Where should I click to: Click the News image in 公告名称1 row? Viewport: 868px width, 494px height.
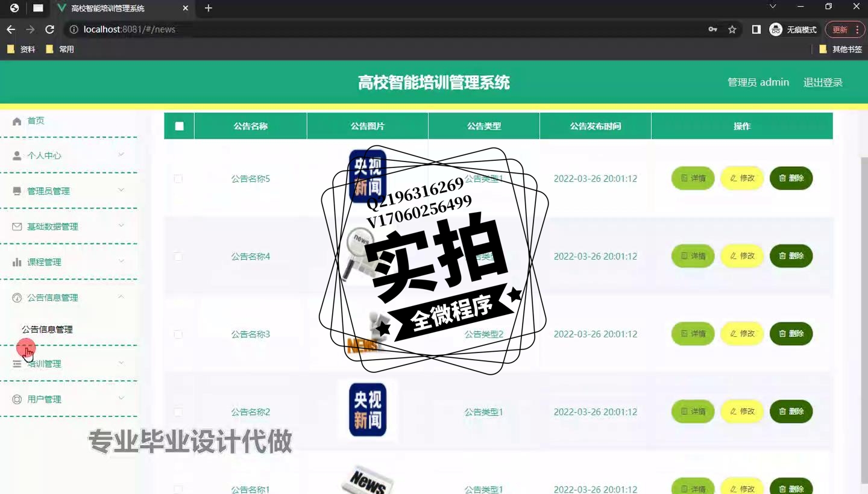pos(368,480)
